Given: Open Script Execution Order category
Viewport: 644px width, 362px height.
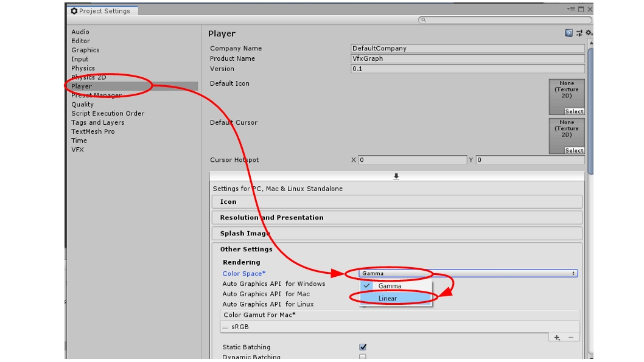Looking at the screenshot, I should [x=108, y=113].
